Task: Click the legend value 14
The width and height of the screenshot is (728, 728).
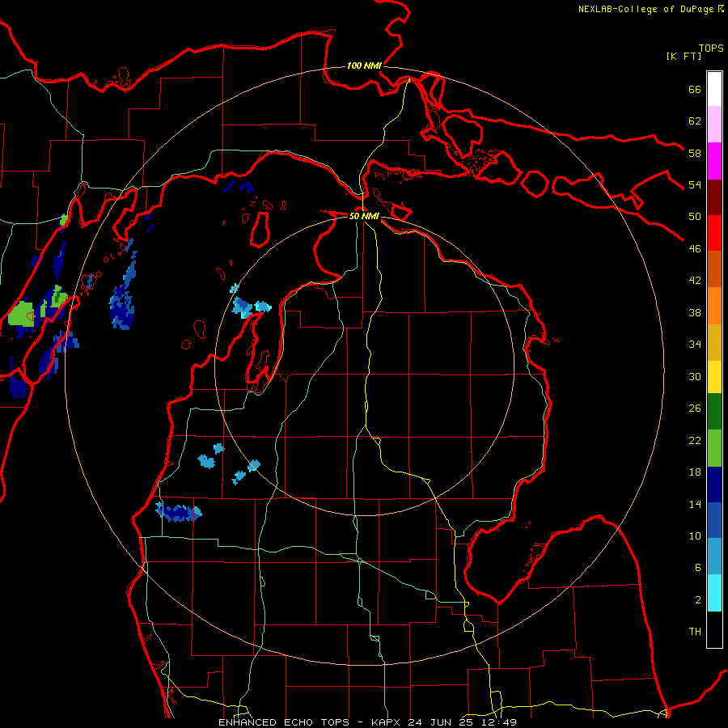Action: coord(695,504)
